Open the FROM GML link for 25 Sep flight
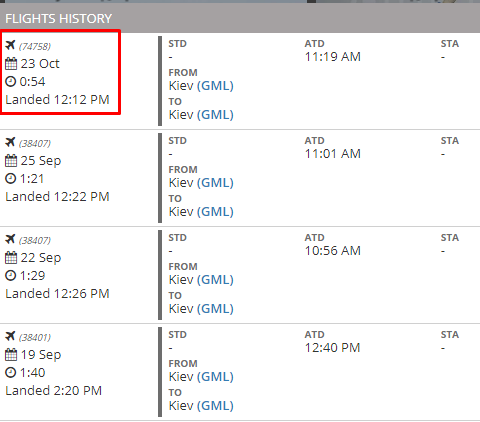 215,183
